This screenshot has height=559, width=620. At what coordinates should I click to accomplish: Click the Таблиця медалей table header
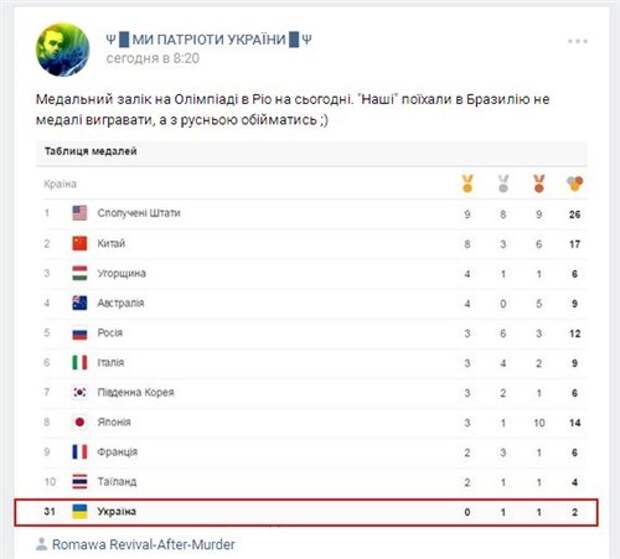[91, 151]
